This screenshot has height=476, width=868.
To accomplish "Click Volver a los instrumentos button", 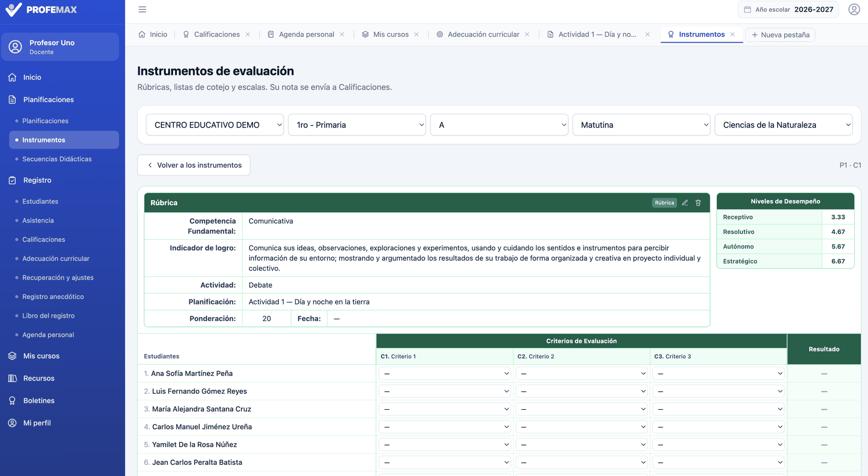I will point(194,165).
